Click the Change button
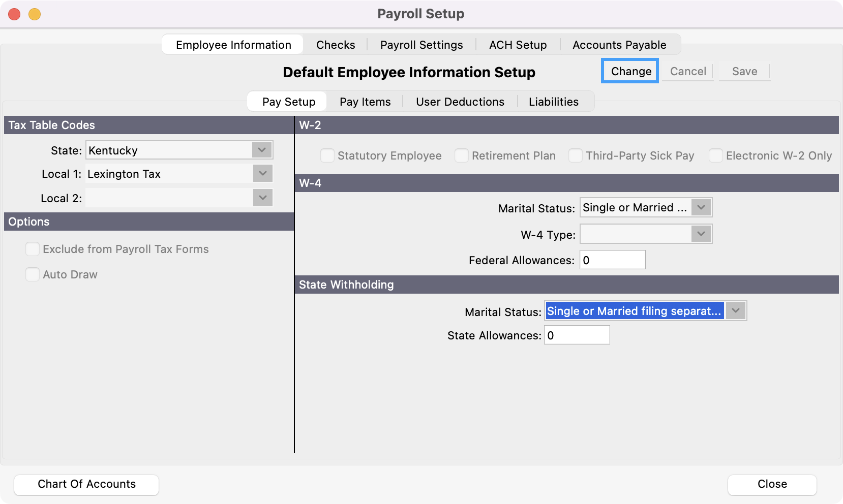The width and height of the screenshot is (843, 504). (630, 71)
